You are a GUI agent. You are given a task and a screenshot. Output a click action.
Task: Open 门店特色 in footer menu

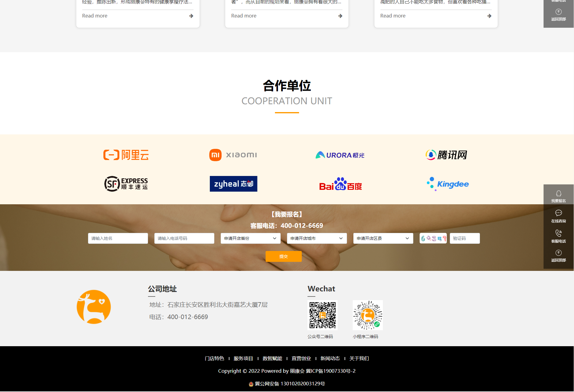pos(214,358)
